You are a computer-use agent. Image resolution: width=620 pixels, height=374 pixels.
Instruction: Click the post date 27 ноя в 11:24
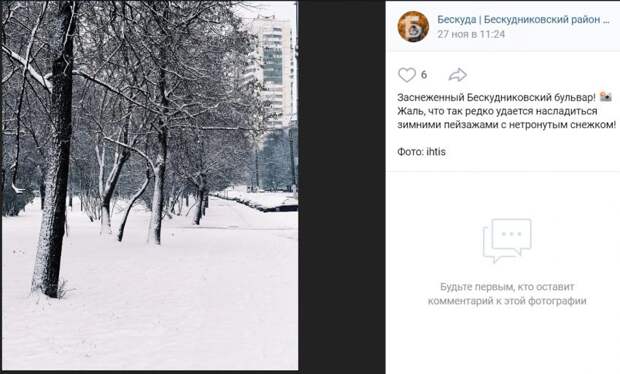coord(471,34)
